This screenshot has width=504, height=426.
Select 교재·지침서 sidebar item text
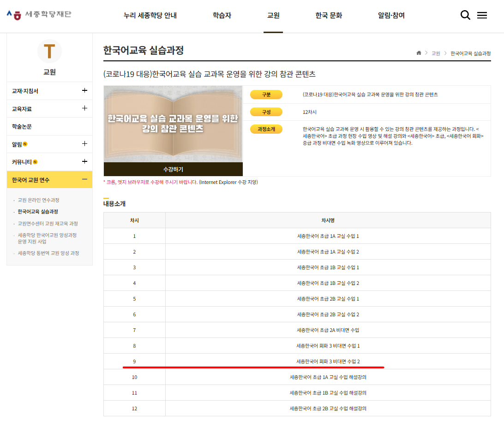(25, 91)
